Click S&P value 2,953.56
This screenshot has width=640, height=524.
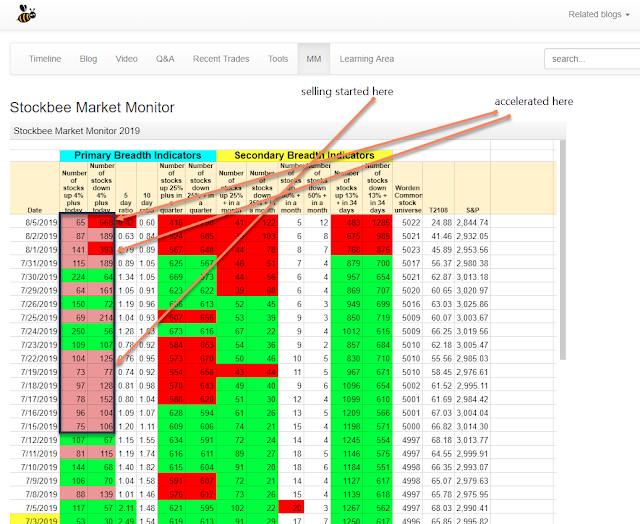(472, 250)
